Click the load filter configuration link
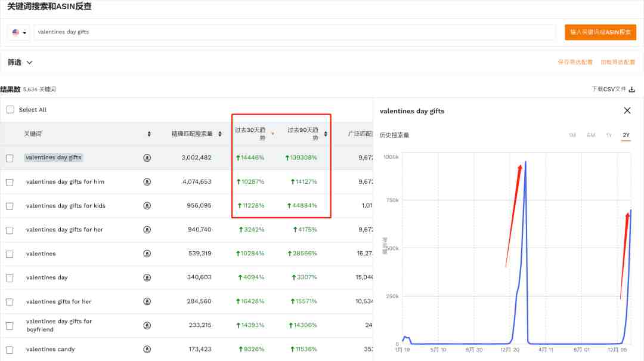644x361 pixels. tap(618, 62)
